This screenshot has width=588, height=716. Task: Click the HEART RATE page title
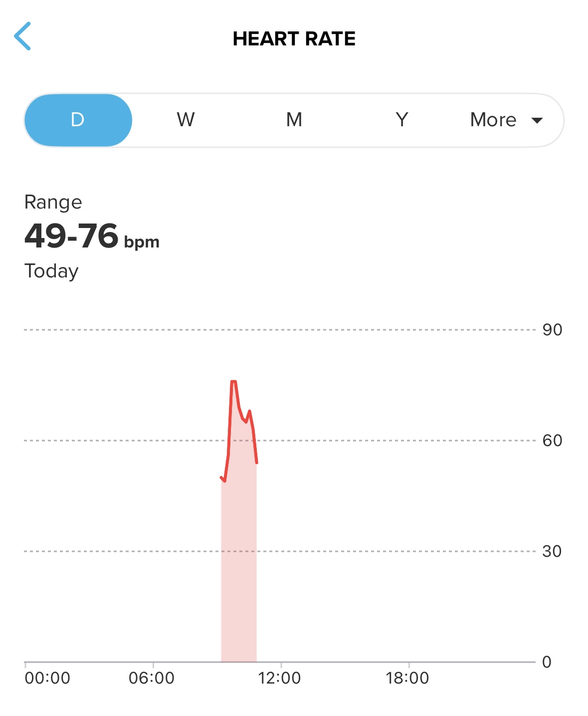pyautogui.click(x=294, y=39)
